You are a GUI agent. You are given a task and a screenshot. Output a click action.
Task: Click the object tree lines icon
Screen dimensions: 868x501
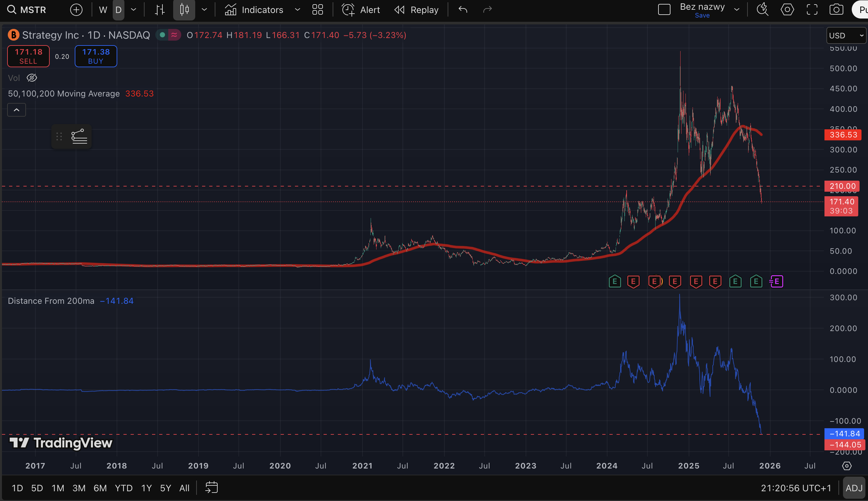tap(79, 136)
